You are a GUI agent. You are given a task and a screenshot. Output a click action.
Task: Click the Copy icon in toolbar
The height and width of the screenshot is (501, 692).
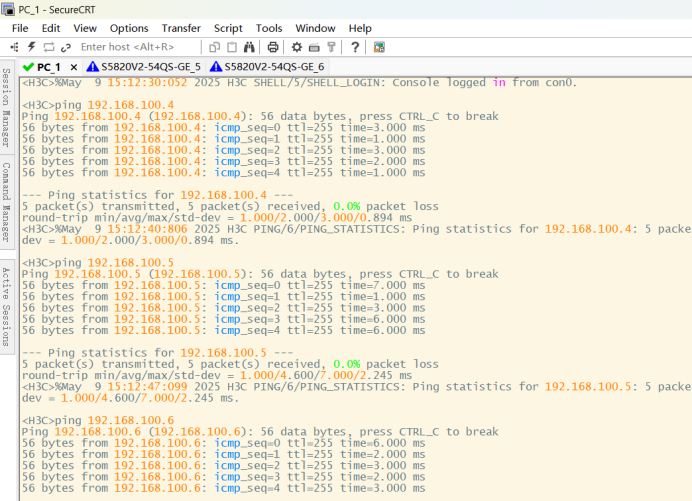pyautogui.click(x=215, y=47)
